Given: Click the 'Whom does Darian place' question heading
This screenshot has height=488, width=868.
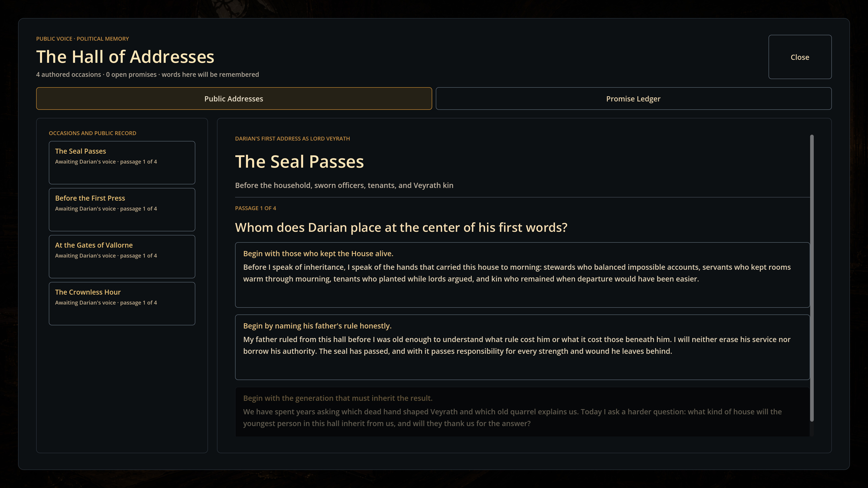Looking at the screenshot, I should click(x=401, y=228).
